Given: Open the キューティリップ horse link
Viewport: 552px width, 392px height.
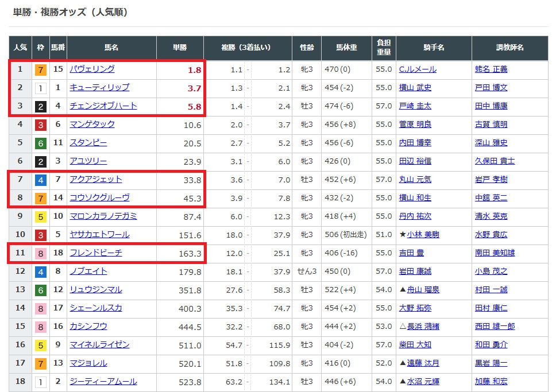Looking at the screenshot, I should pos(99,87).
